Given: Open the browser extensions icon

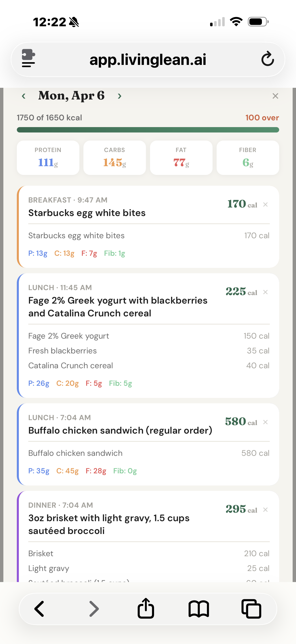Looking at the screenshot, I should coord(28,60).
